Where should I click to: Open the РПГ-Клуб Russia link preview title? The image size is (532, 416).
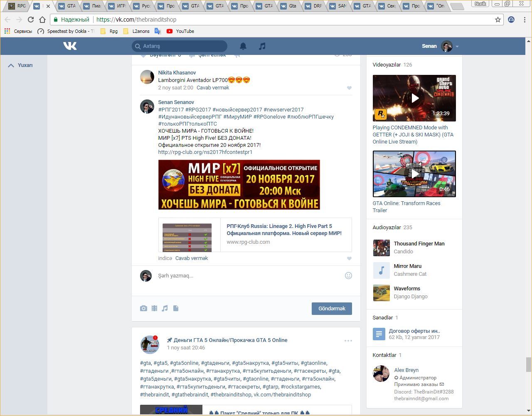[284, 230]
